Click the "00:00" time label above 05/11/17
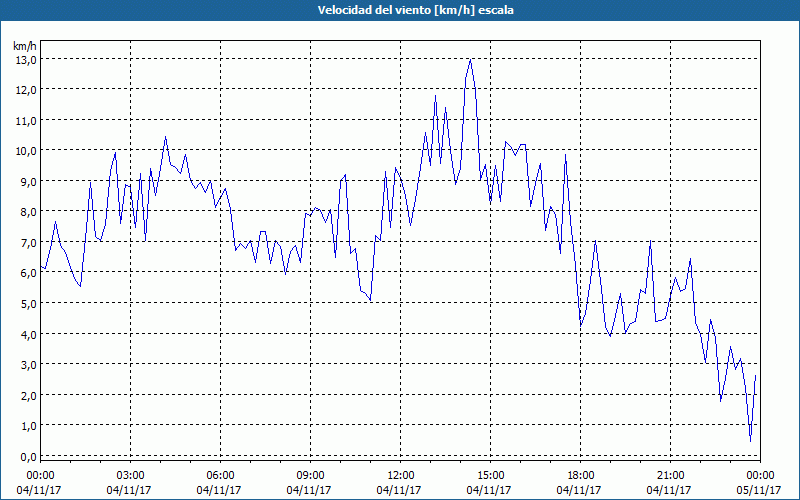 pos(760,476)
